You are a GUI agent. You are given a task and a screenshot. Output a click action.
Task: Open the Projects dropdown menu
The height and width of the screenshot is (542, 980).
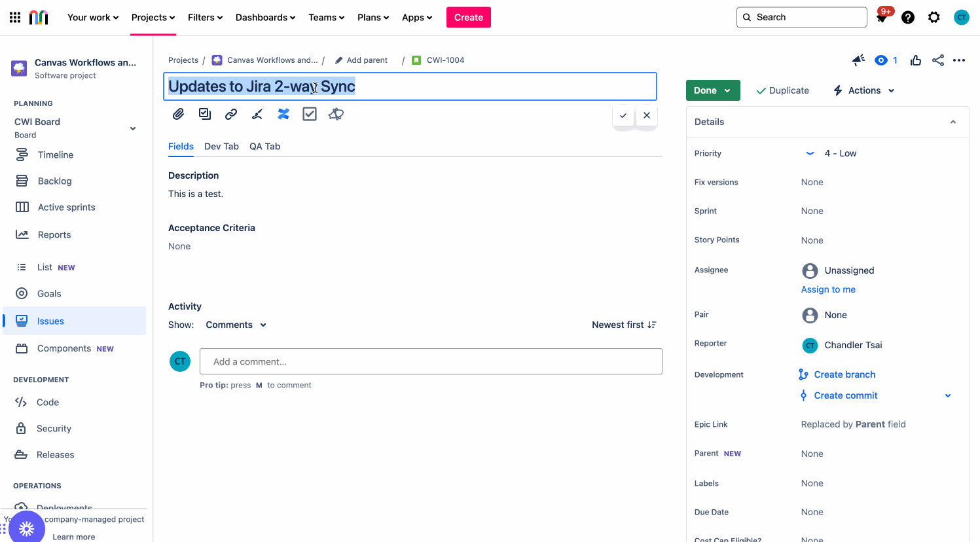click(x=153, y=18)
